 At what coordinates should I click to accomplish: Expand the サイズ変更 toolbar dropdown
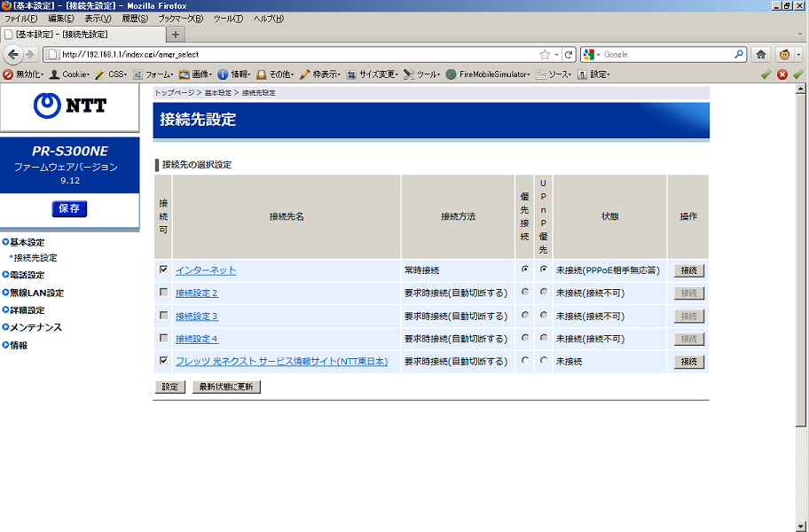(373, 74)
